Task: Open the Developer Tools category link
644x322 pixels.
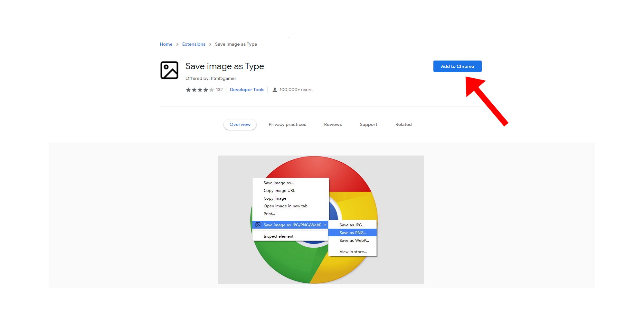Action: (x=247, y=90)
